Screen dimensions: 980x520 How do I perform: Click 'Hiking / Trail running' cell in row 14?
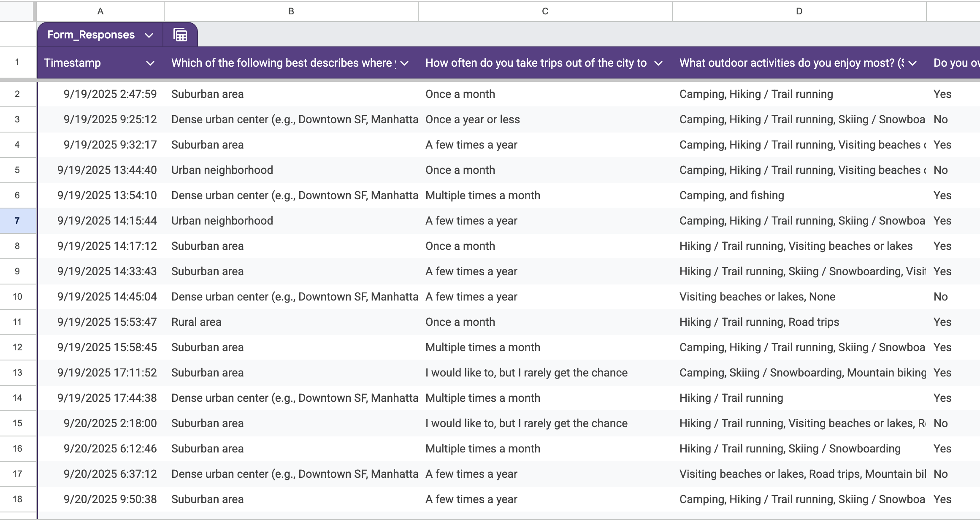pos(799,398)
